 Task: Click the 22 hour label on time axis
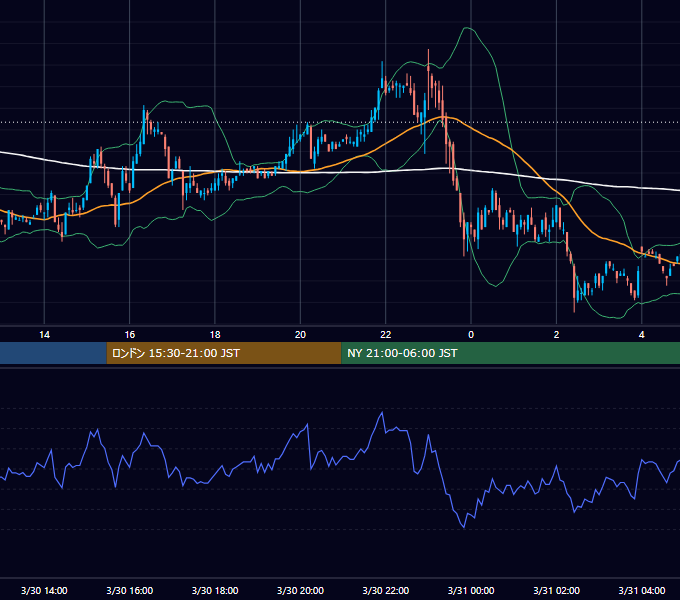386,335
